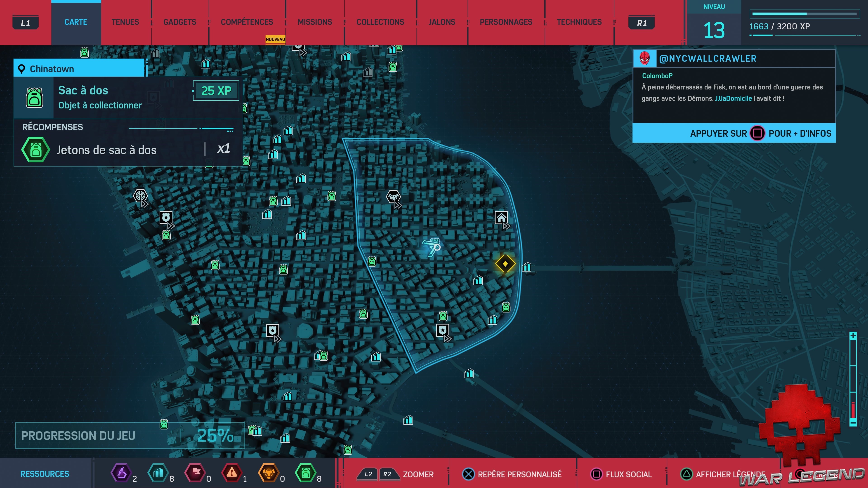The height and width of the screenshot is (488, 868).
Task: Click Flux Social button at bottom
Action: pyautogui.click(x=621, y=474)
